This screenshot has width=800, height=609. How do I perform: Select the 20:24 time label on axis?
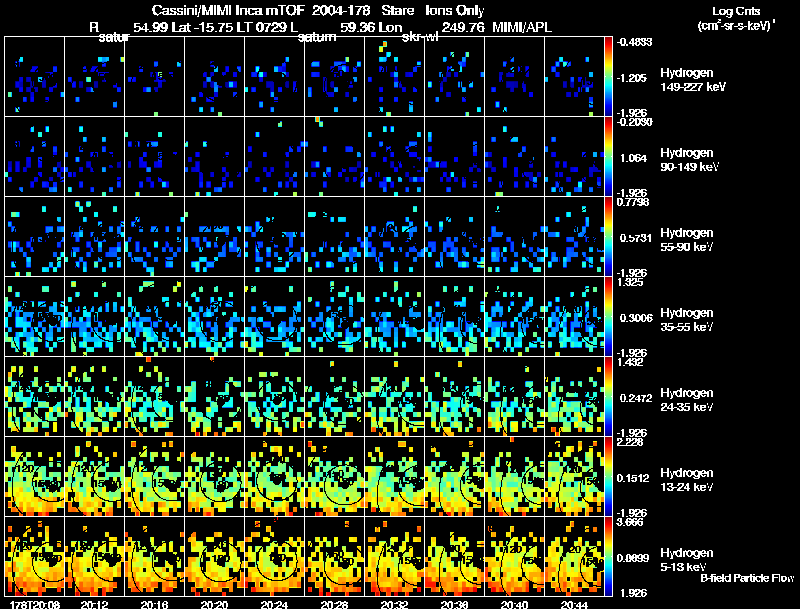pos(274,603)
